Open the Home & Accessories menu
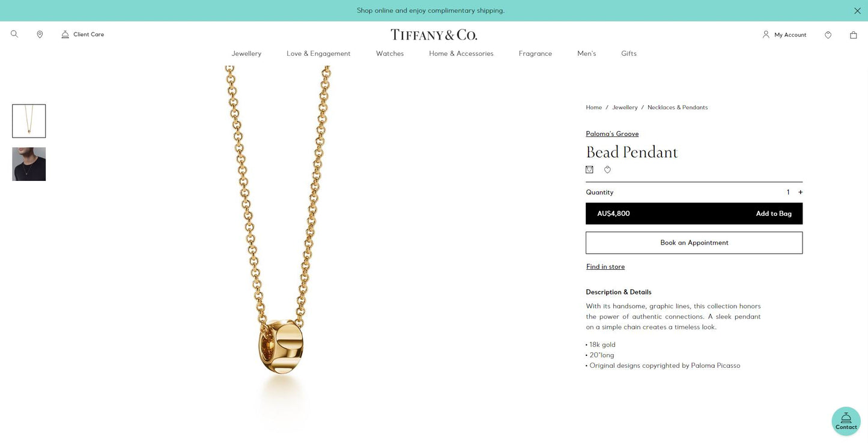Viewport: 868px width, 443px height. (x=461, y=53)
